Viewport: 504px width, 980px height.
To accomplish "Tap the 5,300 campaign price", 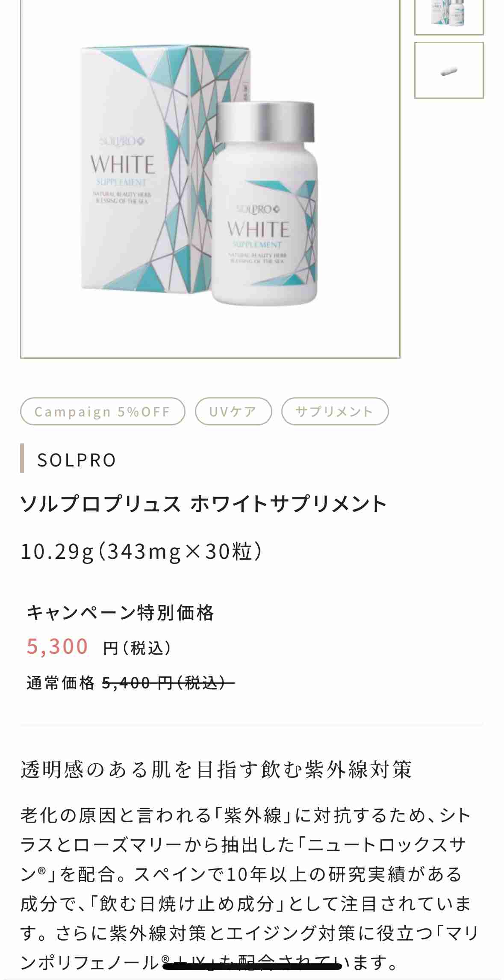I will pyautogui.click(x=57, y=646).
